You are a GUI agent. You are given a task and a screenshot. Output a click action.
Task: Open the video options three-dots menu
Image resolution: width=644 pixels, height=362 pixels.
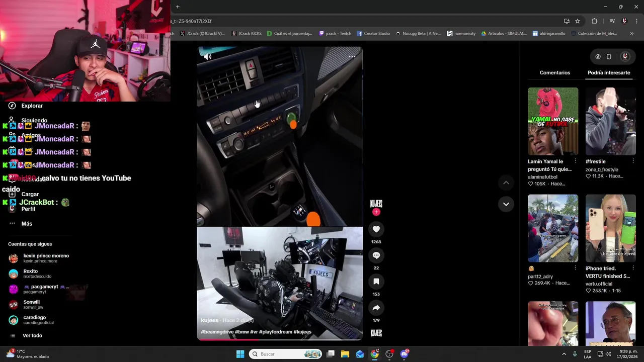(x=352, y=57)
